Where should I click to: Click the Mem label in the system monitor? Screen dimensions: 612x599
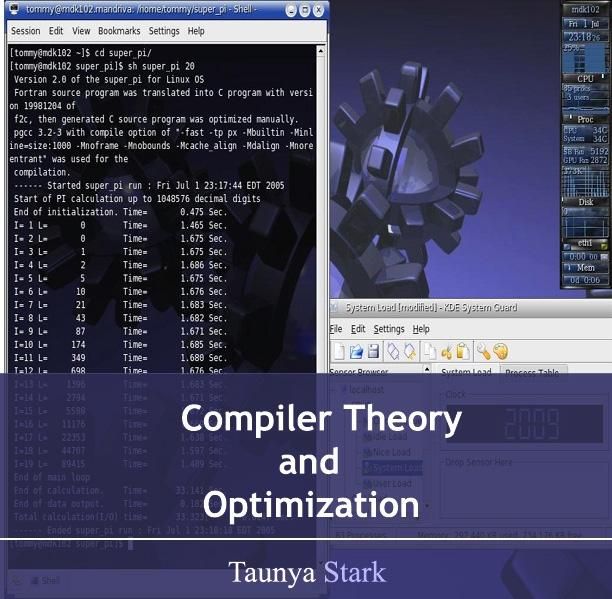585,268
